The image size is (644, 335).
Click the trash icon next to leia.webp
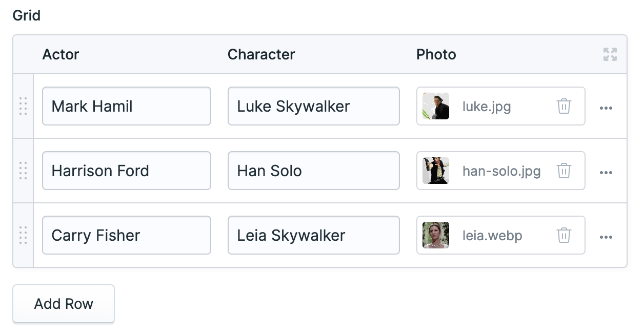point(564,235)
